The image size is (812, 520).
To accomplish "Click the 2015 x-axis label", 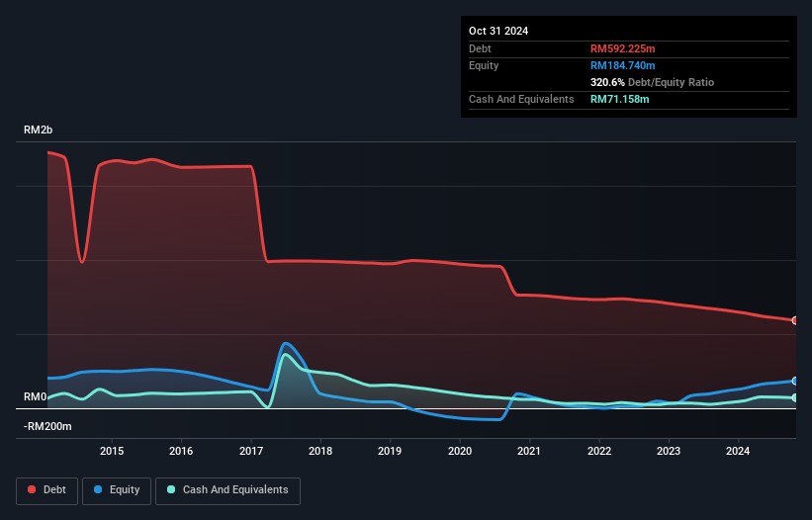I will pos(112,451).
